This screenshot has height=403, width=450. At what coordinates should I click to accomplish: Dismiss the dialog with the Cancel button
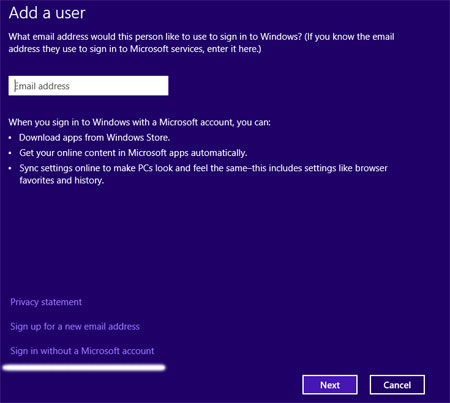click(397, 385)
